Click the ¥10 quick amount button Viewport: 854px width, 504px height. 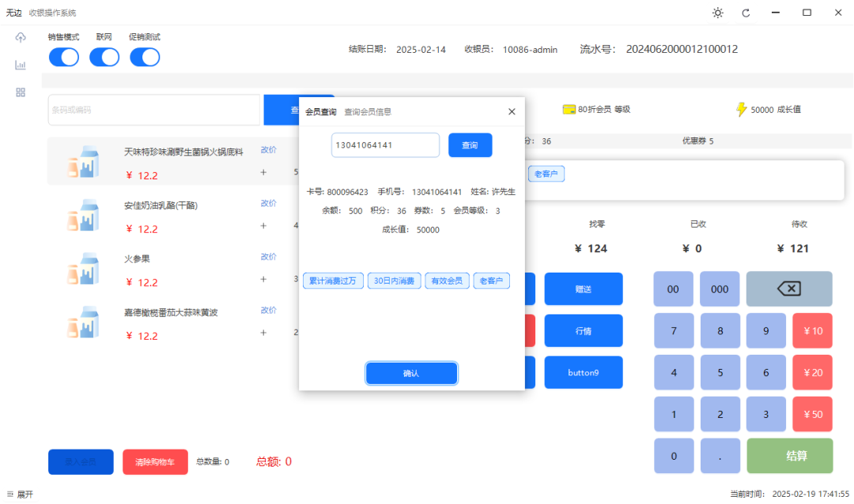(x=813, y=330)
